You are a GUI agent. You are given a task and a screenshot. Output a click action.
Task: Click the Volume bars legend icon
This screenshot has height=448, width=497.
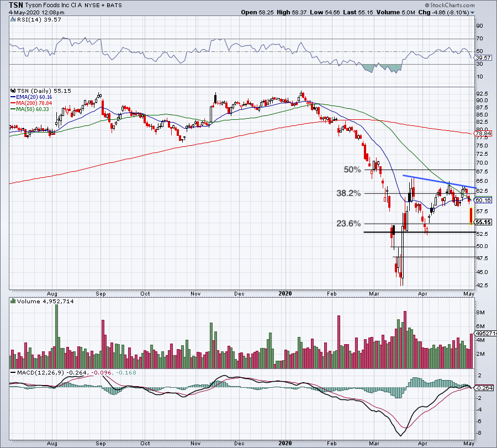point(13,301)
